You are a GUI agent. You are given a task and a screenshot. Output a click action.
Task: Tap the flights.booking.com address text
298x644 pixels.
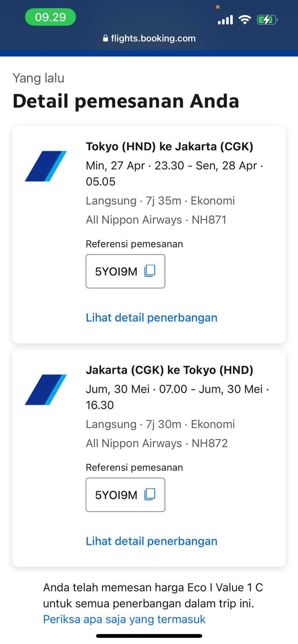[153, 38]
